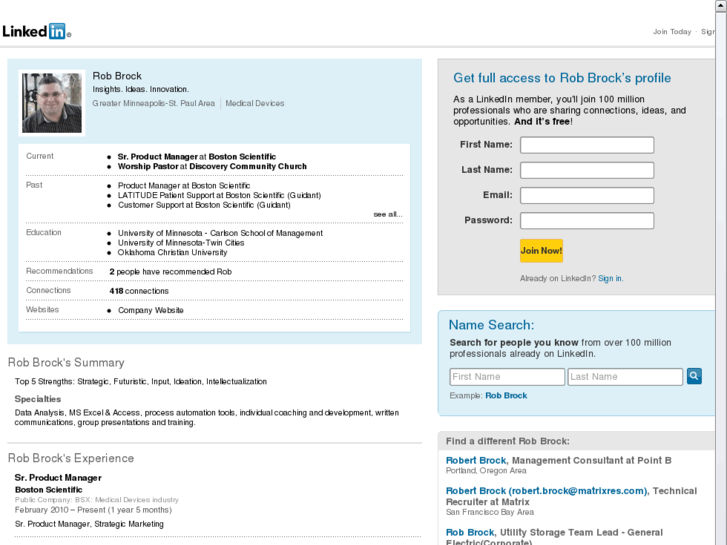Screen dimensions: 727x545
Task: Click Last Name field in Name Search
Action: point(625,377)
